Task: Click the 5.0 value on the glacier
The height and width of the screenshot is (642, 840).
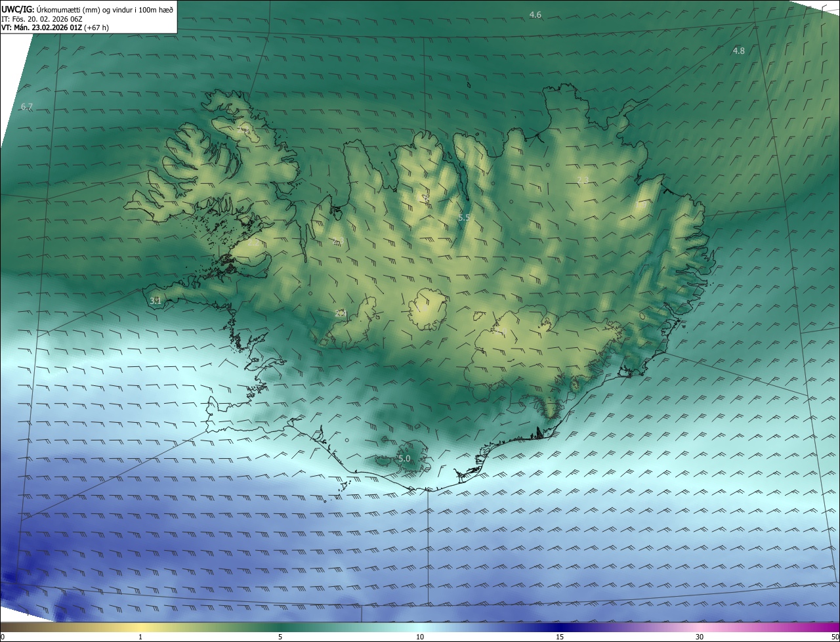Action: click(404, 458)
